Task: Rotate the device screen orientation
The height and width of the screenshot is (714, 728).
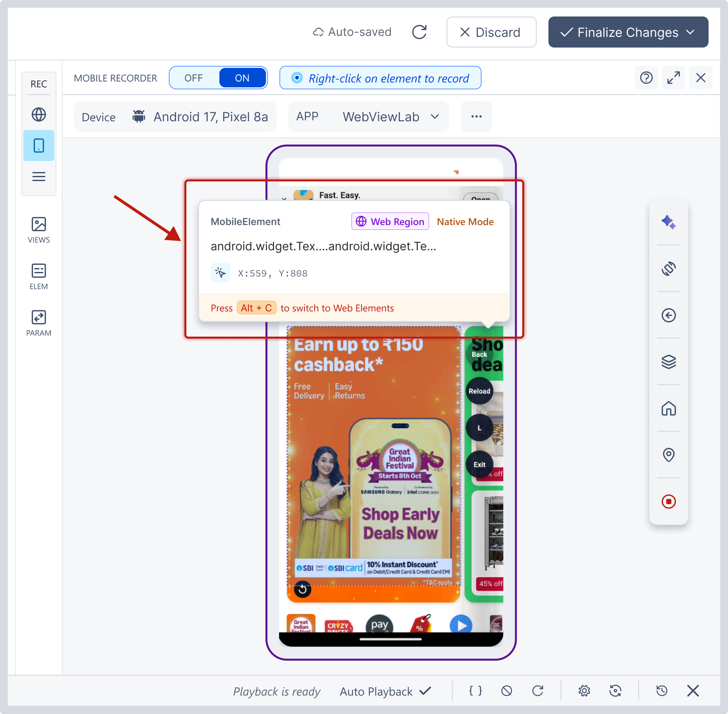Action: (x=668, y=268)
